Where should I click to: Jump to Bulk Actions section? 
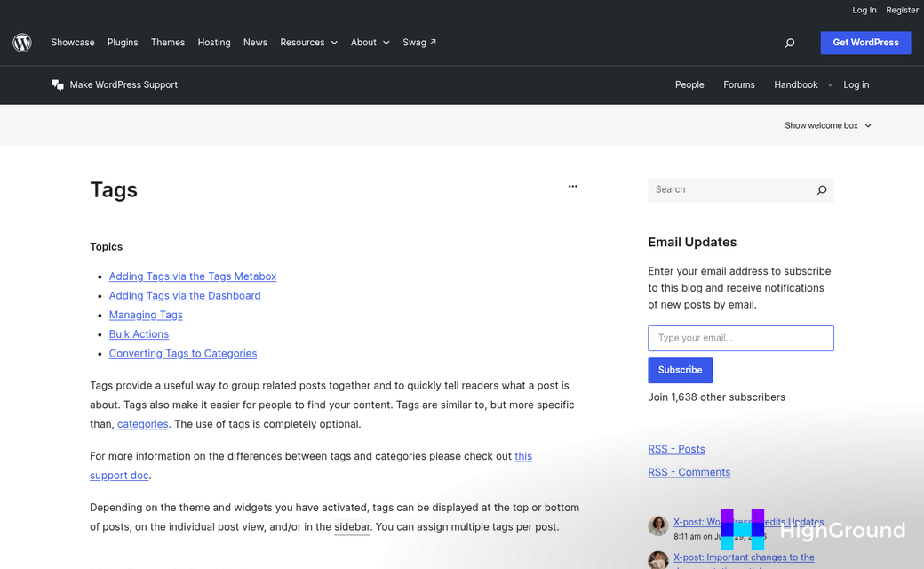[139, 334]
